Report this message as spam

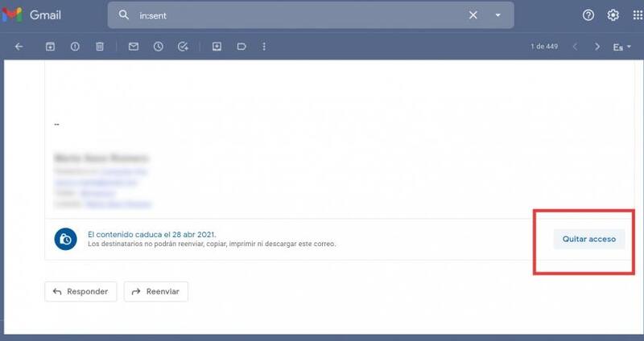(75, 47)
